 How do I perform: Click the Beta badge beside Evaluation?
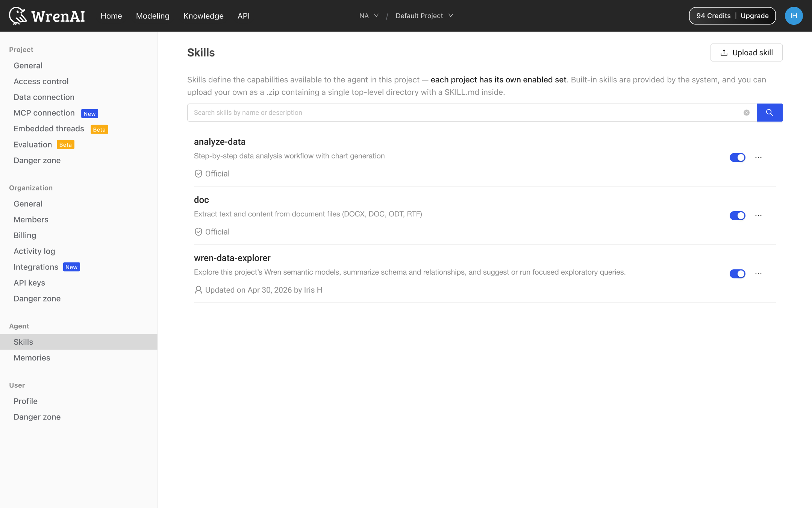tap(65, 145)
